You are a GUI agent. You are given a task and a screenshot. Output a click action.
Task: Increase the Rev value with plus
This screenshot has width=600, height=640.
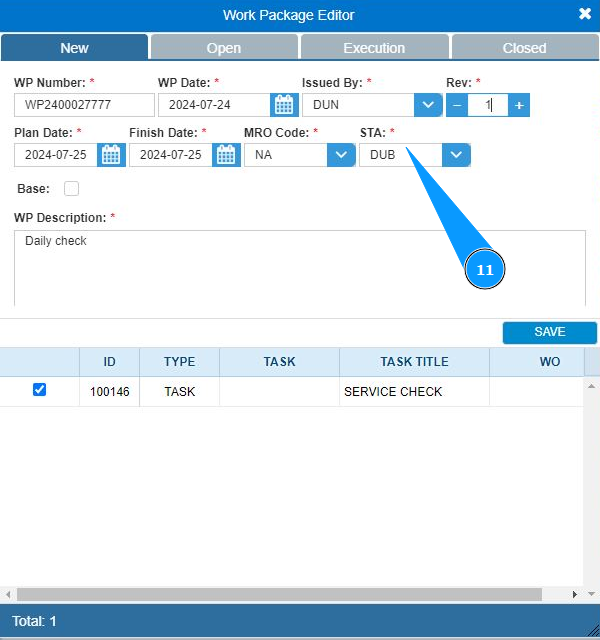519,105
